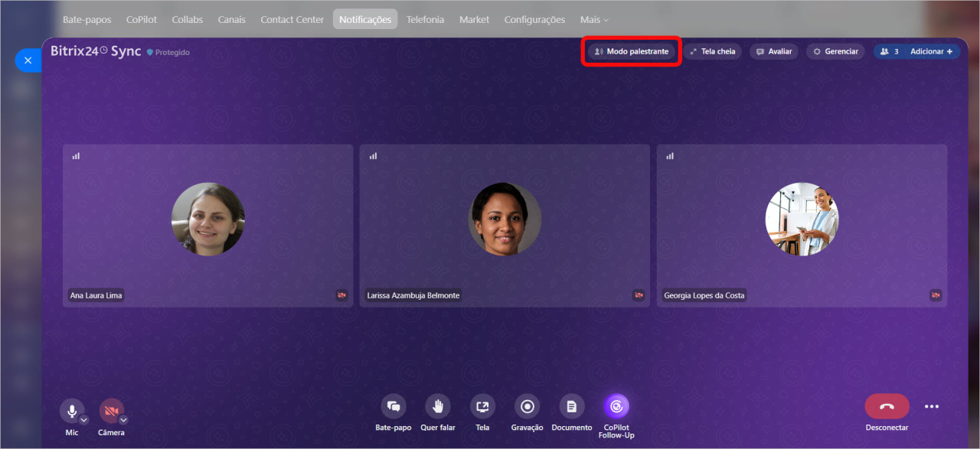
Task: Click the Protegido shield label
Action: tap(168, 52)
